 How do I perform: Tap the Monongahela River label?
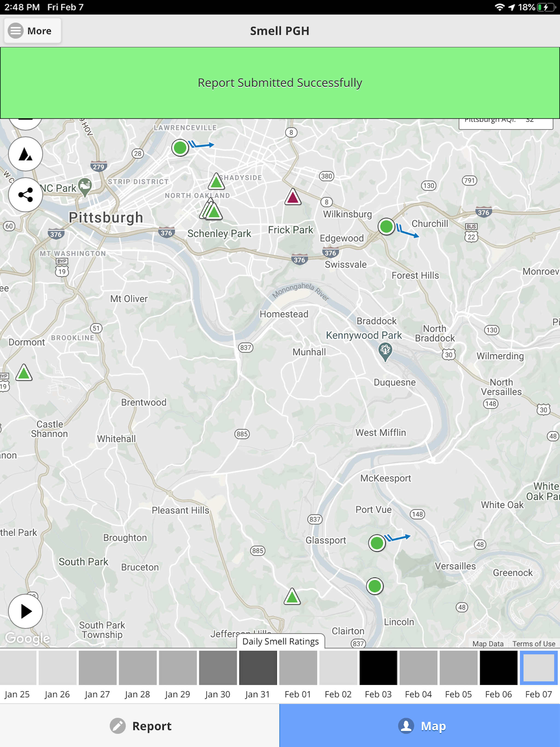point(300,291)
